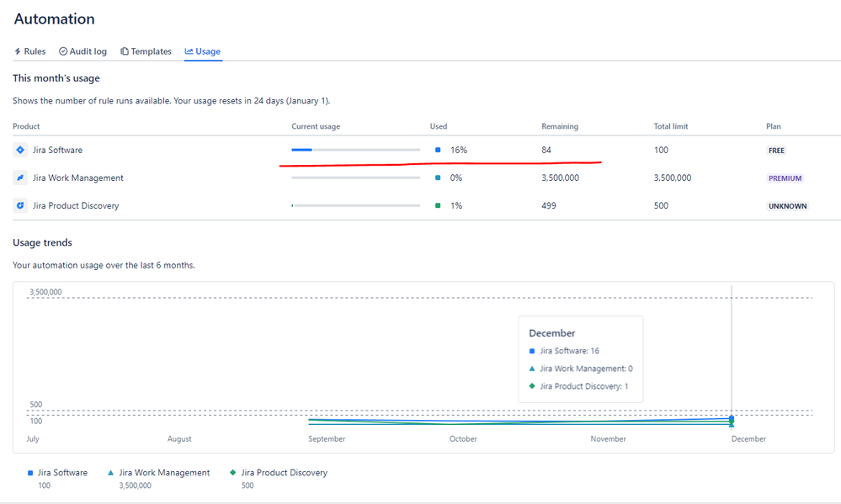Toggle Jira Product Discovery series in legend
This screenshot has height=504, width=841.
tap(279, 473)
